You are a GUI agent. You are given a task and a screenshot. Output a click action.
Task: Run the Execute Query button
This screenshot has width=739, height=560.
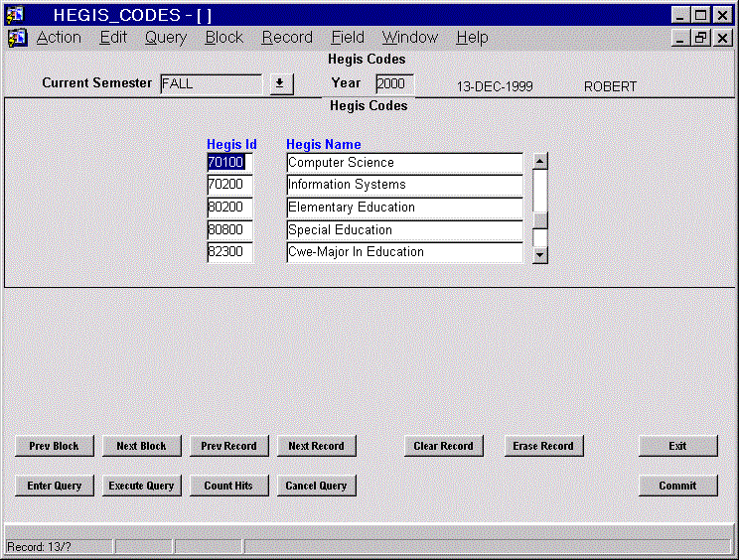(x=141, y=486)
